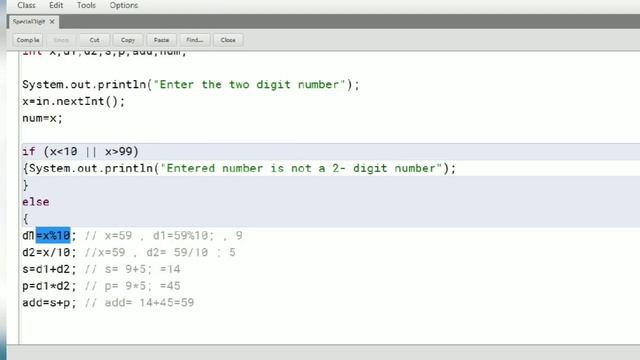Click the comment //x=59 , d2= 59/10 : 5
The image size is (640, 360).
click(x=160, y=252)
